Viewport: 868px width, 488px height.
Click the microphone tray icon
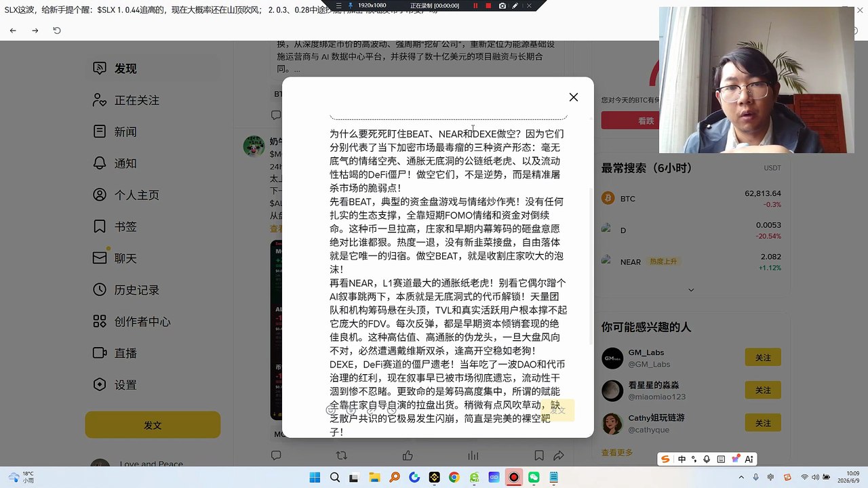[755, 478]
